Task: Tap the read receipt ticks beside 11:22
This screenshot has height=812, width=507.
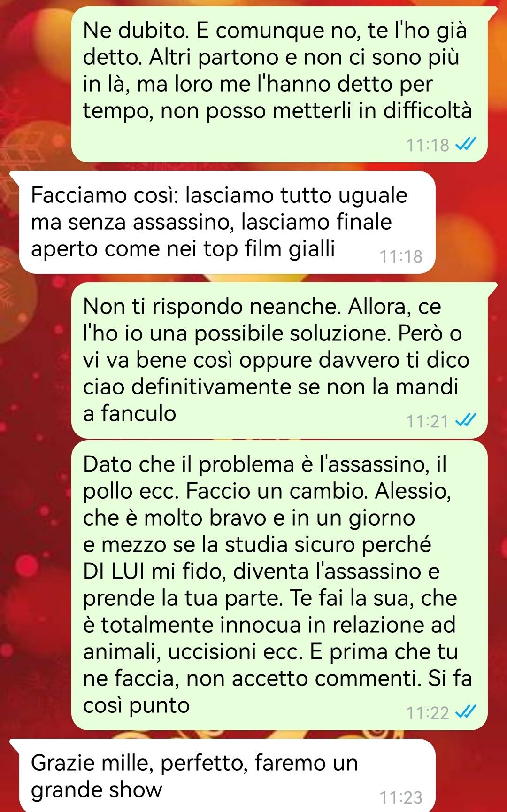Action: tap(466, 712)
